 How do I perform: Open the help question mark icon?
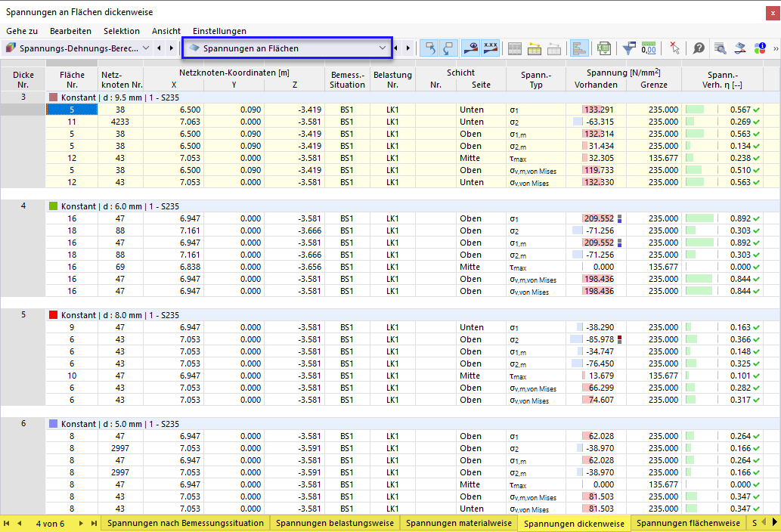point(699,48)
